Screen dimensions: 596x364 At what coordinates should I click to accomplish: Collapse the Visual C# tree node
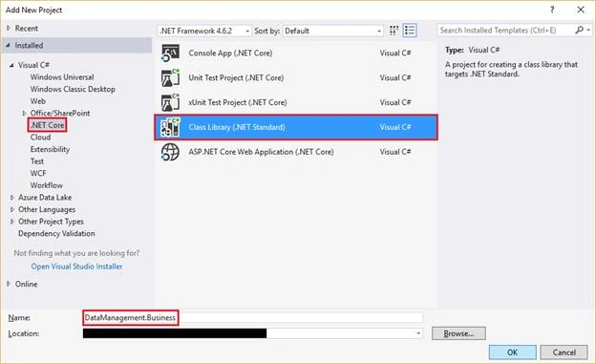click(x=11, y=65)
